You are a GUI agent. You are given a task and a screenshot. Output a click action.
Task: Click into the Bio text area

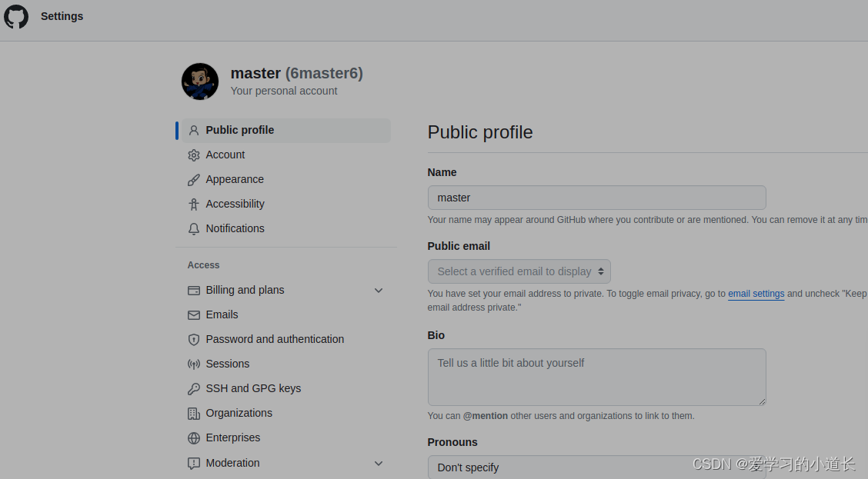(597, 378)
